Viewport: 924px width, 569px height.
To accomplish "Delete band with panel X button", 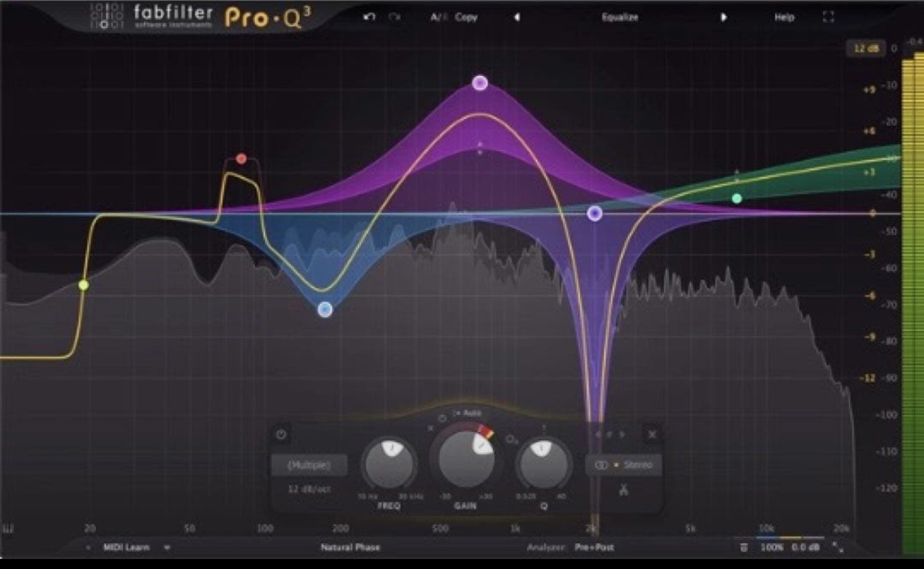I will pyautogui.click(x=652, y=434).
